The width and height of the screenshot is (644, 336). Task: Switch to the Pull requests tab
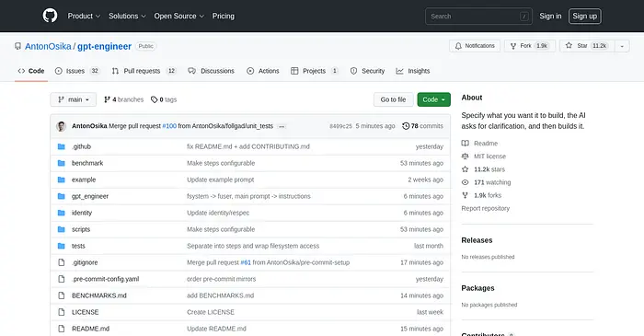(x=144, y=71)
